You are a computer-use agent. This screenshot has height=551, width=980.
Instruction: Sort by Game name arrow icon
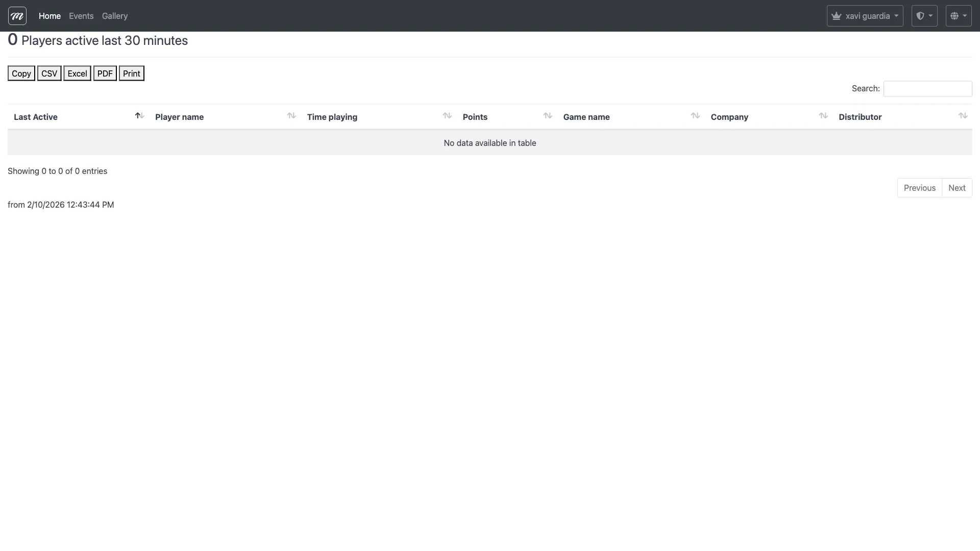pos(695,116)
